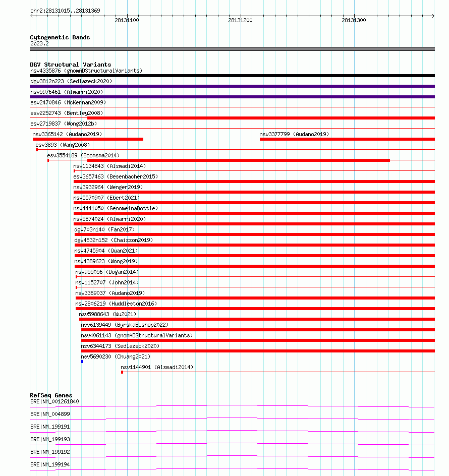Click esv3657463 (Besenbacher2015) variant label
449x476 pixels.
pos(116,176)
